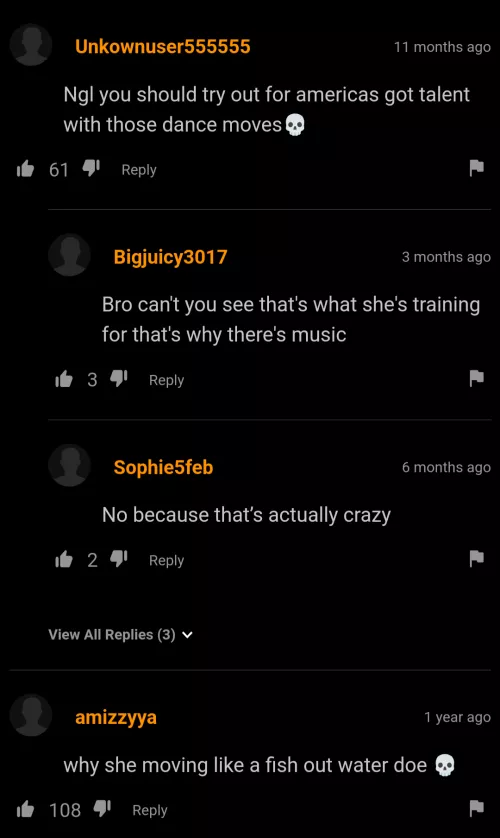500x838 pixels.
Task: Like Sophie5feb's reply
Action: [x=64, y=560]
